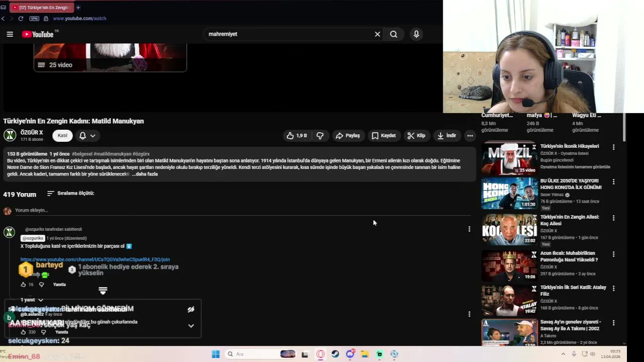The image size is (644, 362).
Task: Reload the page in browser
Action: pyautogui.click(x=21, y=19)
